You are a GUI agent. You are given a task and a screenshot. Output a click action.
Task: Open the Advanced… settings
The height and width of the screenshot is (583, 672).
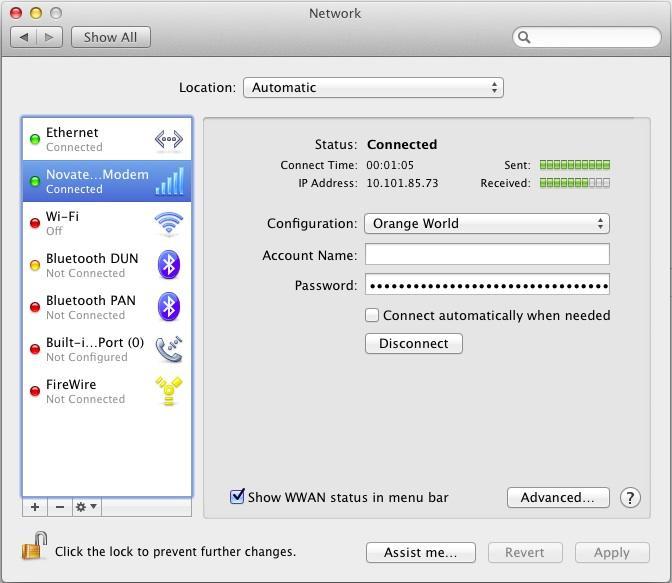(x=557, y=497)
